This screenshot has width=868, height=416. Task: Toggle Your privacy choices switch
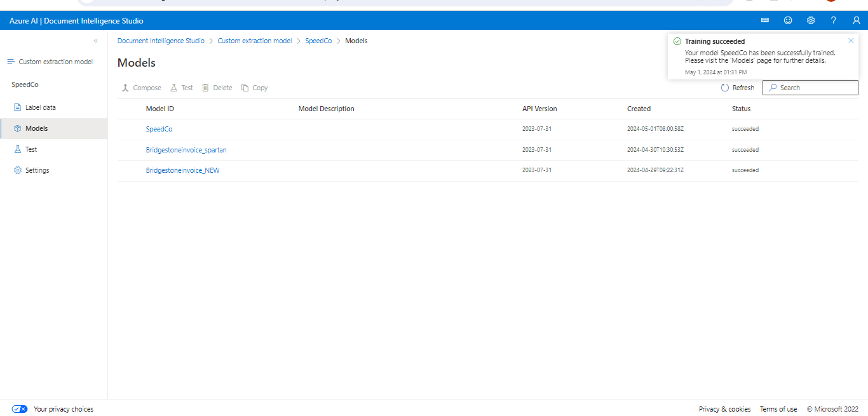[x=19, y=409]
